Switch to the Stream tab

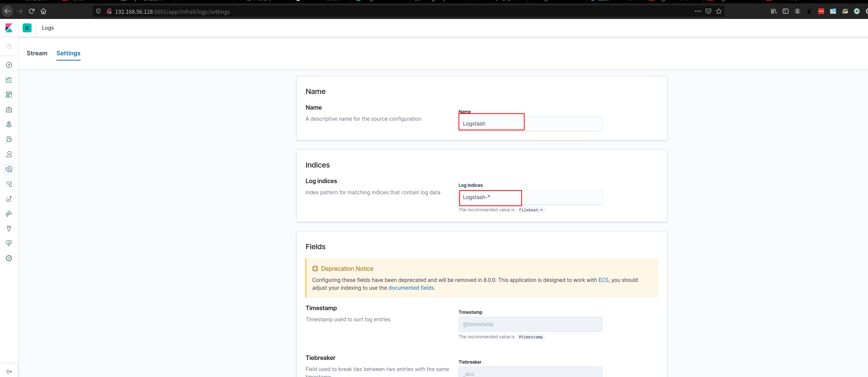click(x=37, y=53)
